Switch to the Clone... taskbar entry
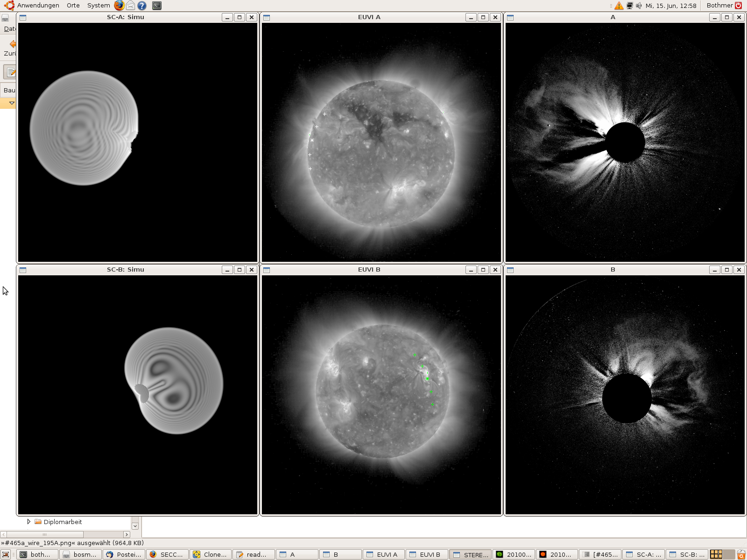Viewport: 747px width, 560px height. (x=211, y=554)
